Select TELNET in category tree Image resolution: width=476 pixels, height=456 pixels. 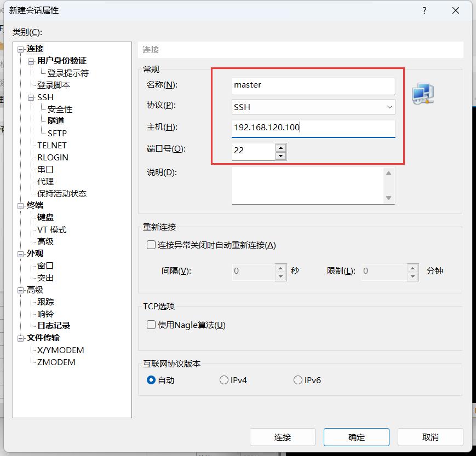coord(52,145)
